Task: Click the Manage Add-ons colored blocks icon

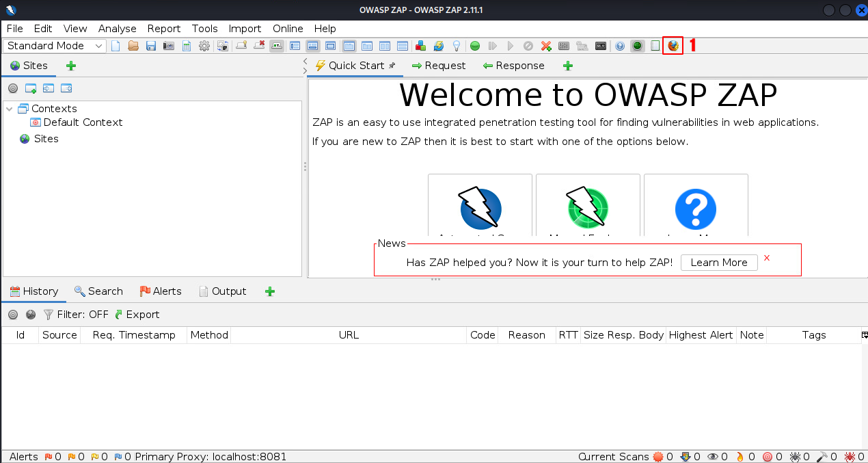Action: pos(421,46)
